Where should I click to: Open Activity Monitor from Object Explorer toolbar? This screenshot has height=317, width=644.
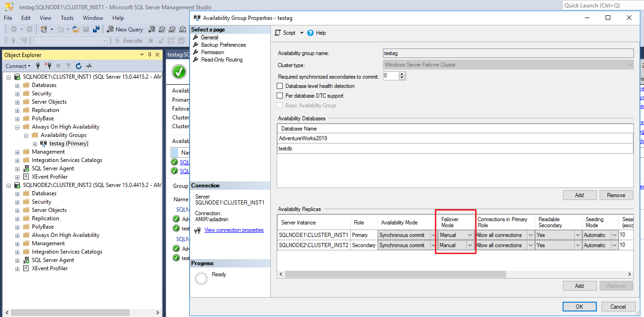click(x=89, y=66)
